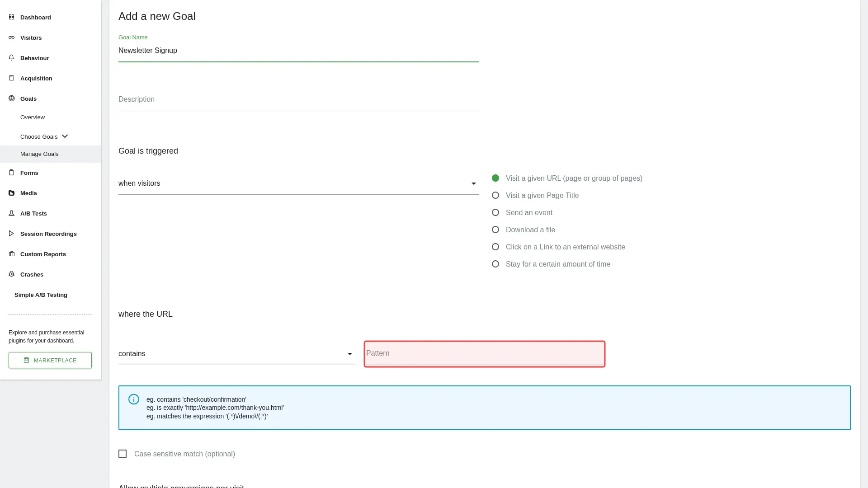Enable 'Case sensitive match (optional)'
The image size is (868, 488).
[x=123, y=454]
